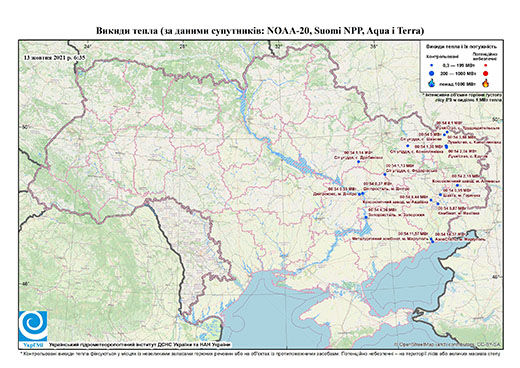Click the orange flame legend icon
The width and height of the screenshot is (520, 368).
pos(486,83)
